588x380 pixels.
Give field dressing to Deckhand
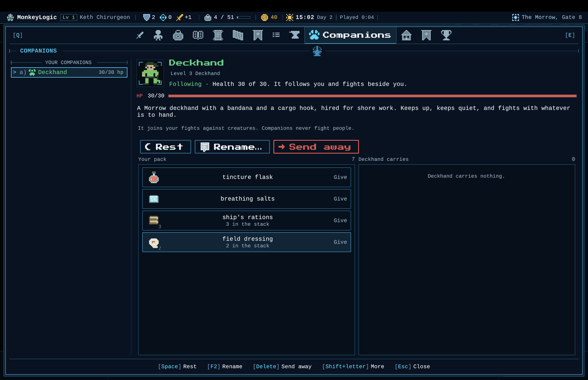pos(340,242)
